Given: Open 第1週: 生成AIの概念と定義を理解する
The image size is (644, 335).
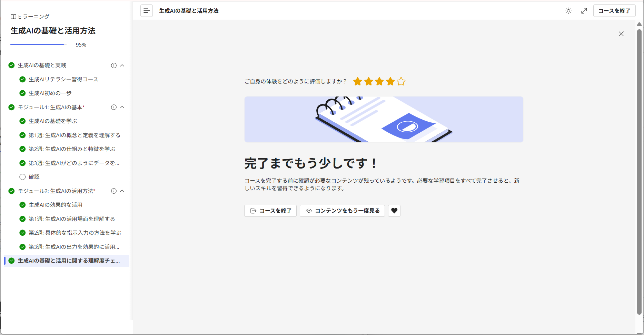Looking at the screenshot, I should 75,135.
